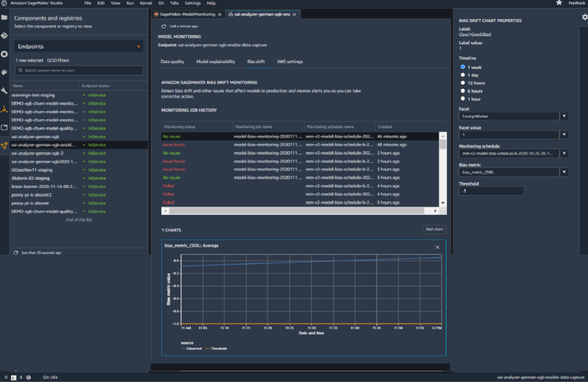Click the Add chart button
Screen dimensions: 588x382
(434, 229)
